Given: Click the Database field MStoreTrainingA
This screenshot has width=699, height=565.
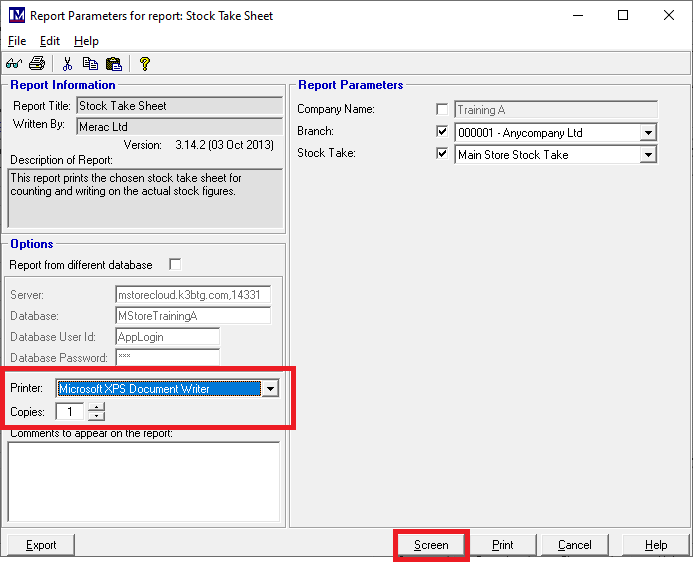Looking at the screenshot, I should (193, 316).
